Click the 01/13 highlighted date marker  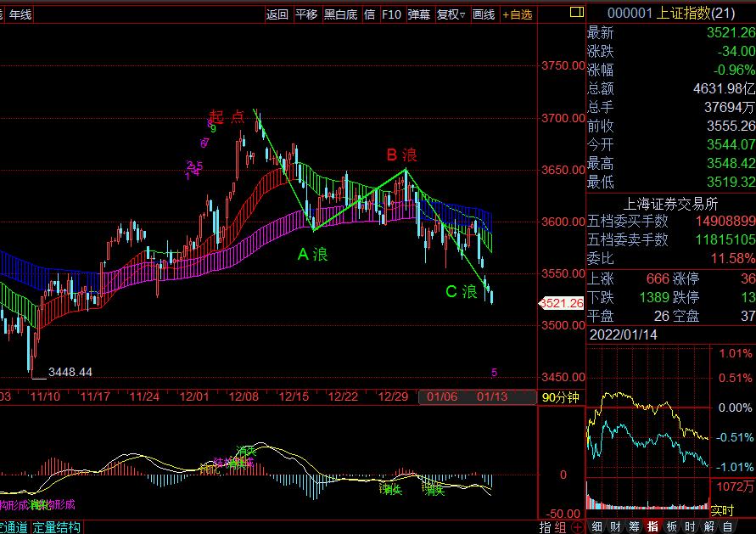pos(492,397)
